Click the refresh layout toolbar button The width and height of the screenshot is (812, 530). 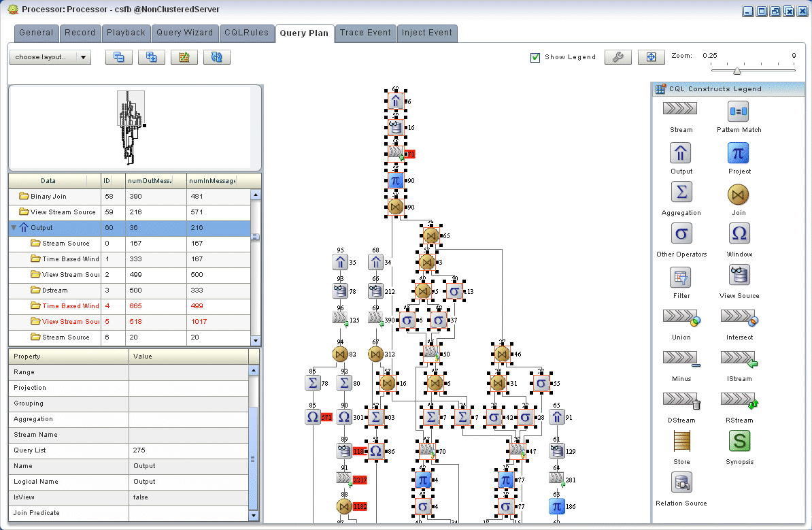coord(216,57)
